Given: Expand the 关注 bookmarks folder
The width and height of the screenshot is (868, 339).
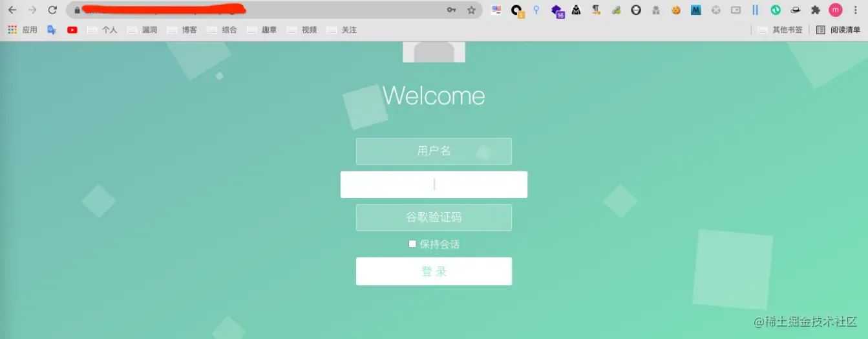Looking at the screenshot, I should tap(341, 30).
